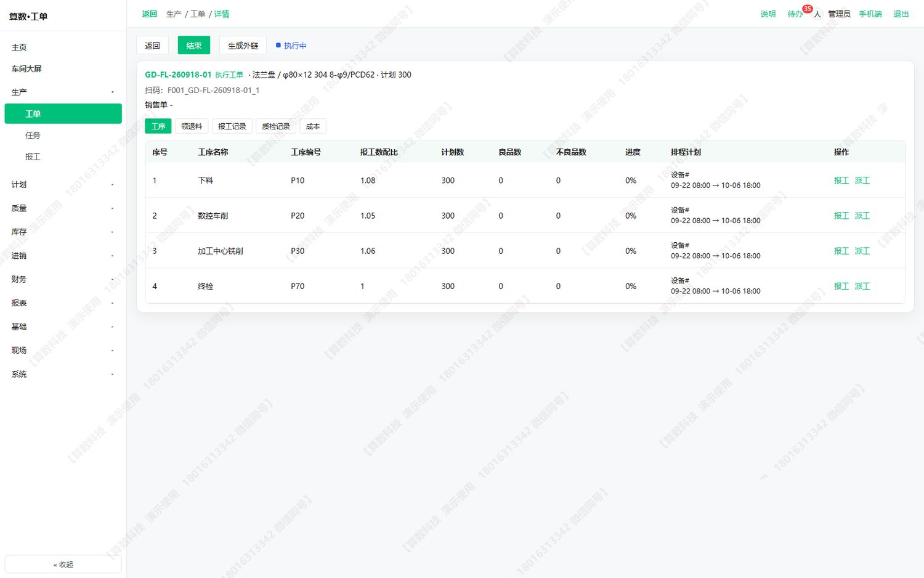Expand the 报表 sidebar menu

63,303
